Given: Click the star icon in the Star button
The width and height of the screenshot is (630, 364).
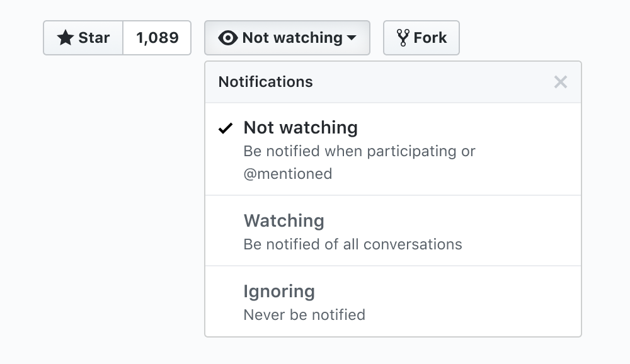Looking at the screenshot, I should [66, 38].
